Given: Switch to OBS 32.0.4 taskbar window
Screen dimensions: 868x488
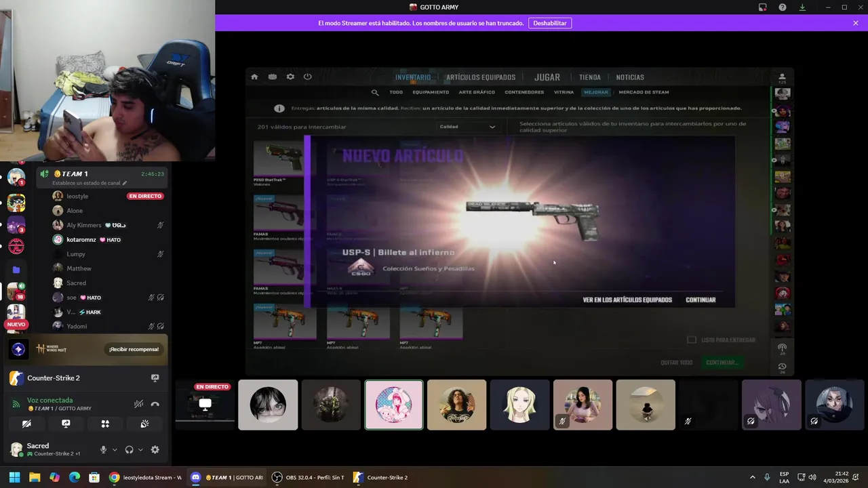Looking at the screenshot, I should tap(308, 477).
